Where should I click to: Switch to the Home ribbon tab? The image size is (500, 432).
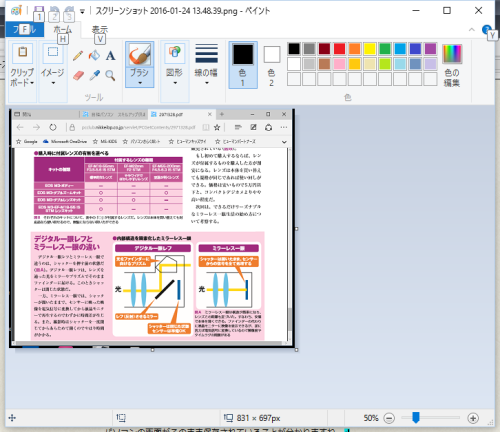pos(63,30)
